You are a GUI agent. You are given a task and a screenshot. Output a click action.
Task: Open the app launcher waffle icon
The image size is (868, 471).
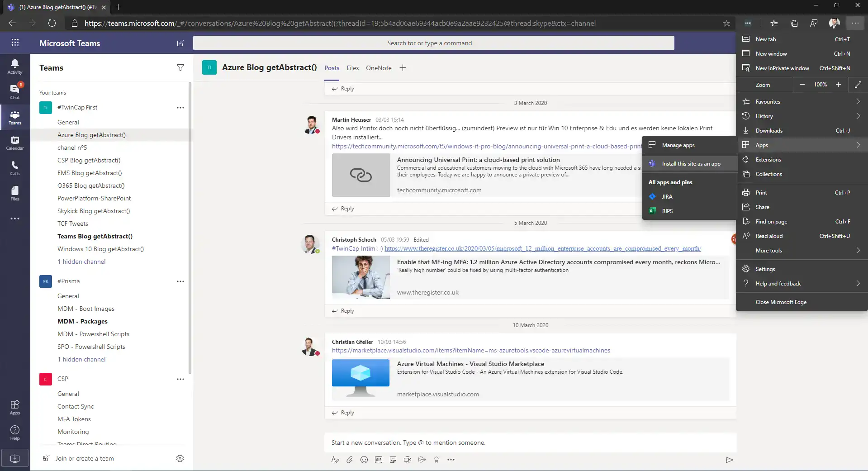tap(15, 43)
